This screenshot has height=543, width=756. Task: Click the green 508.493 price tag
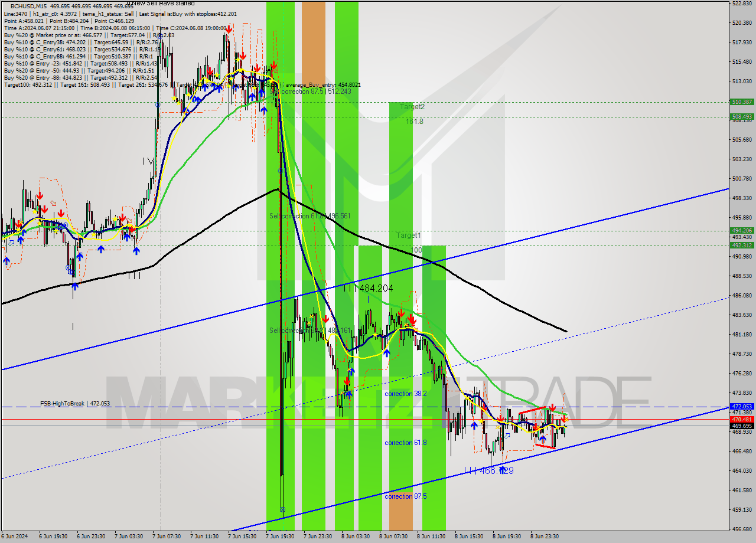742,117
